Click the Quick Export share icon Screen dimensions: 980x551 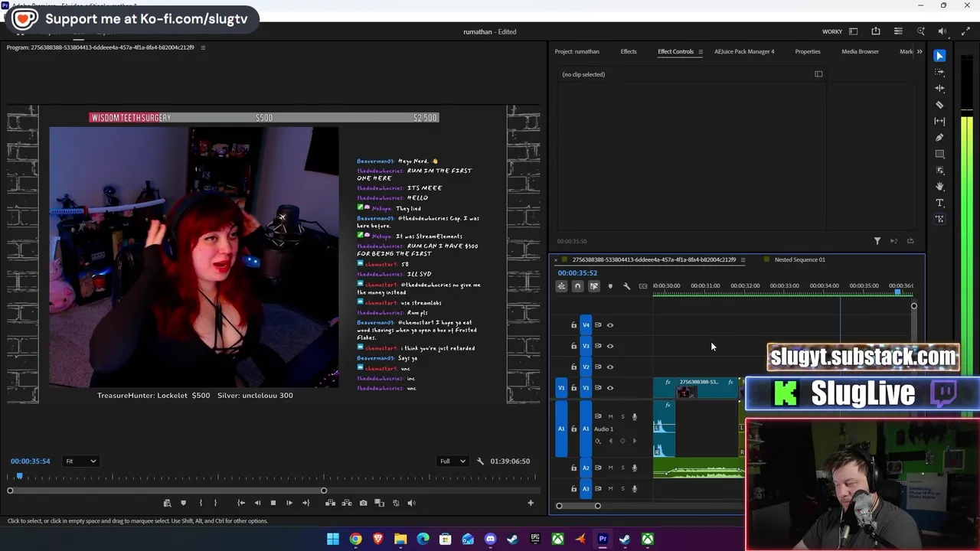pyautogui.click(x=876, y=31)
